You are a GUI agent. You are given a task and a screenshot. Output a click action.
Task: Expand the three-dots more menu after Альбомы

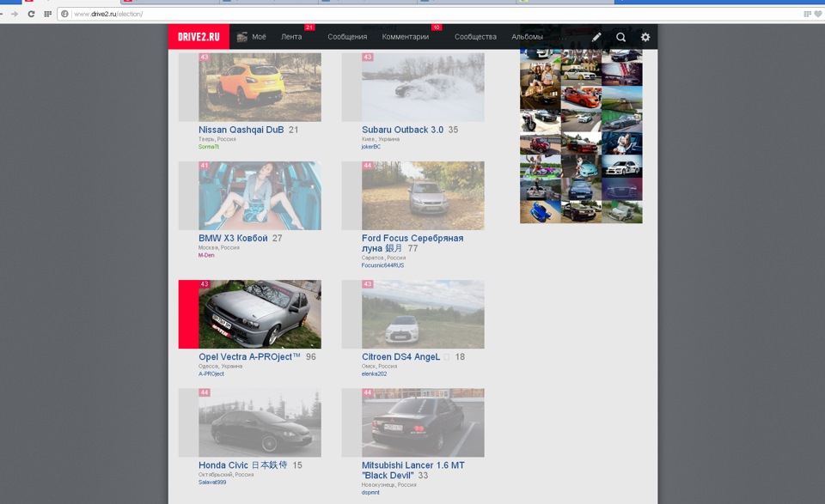click(x=562, y=38)
